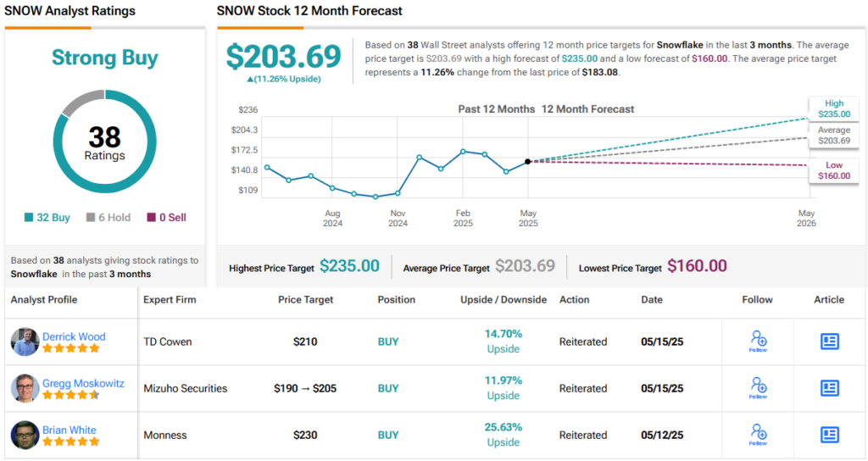Click Derrick Wood's five-star rating
Screen dimensions: 868x461
pyautogui.click(x=71, y=348)
